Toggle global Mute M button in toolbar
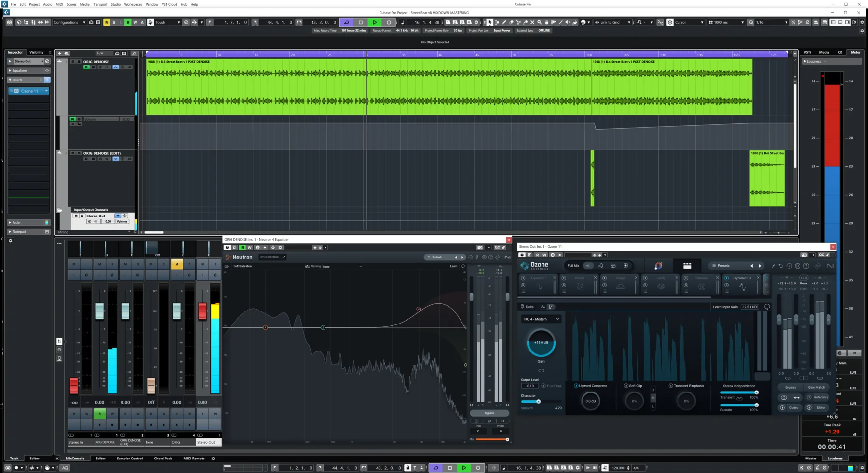 pos(107,22)
